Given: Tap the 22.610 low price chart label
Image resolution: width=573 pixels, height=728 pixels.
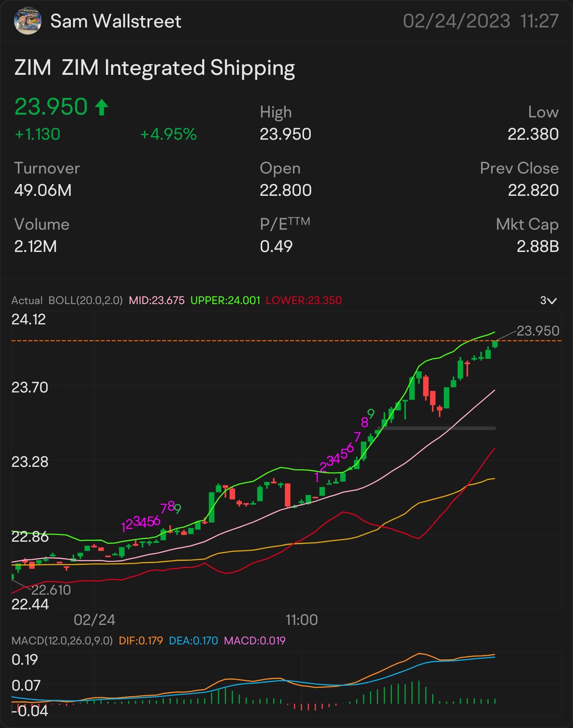Looking at the screenshot, I should pos(51,590).
